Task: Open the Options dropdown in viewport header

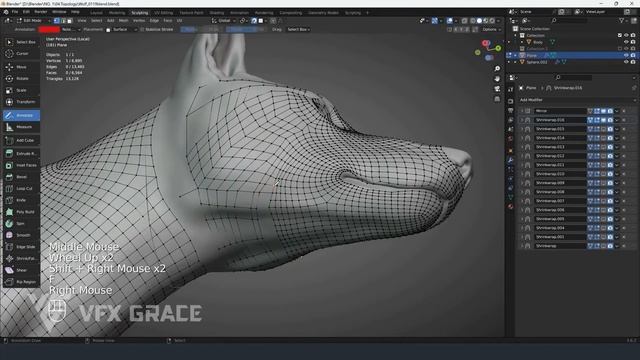Action: 491,29
